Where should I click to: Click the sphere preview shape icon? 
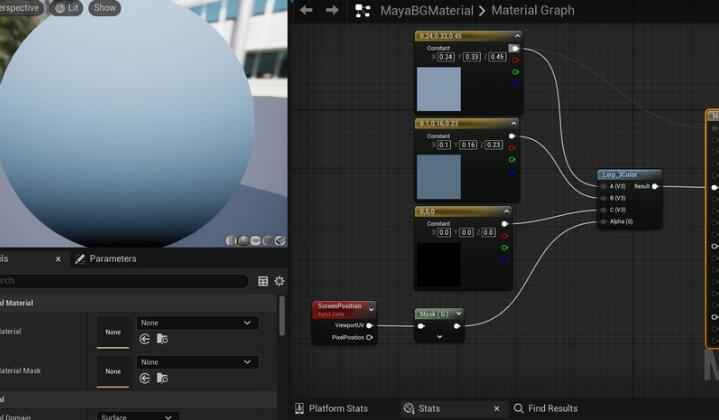[244, 240]
